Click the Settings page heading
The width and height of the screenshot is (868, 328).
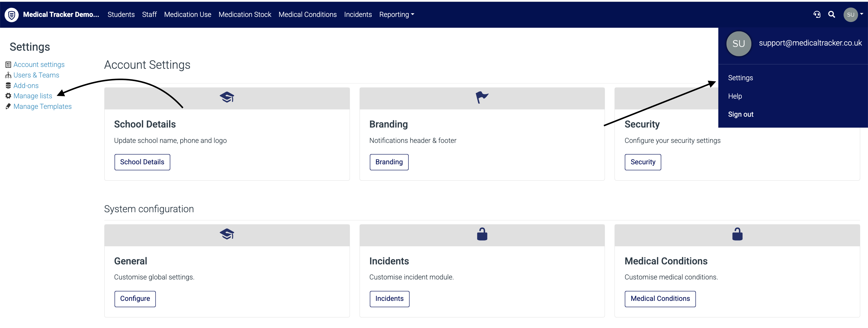pyautogui.click(x=30, y=47)
